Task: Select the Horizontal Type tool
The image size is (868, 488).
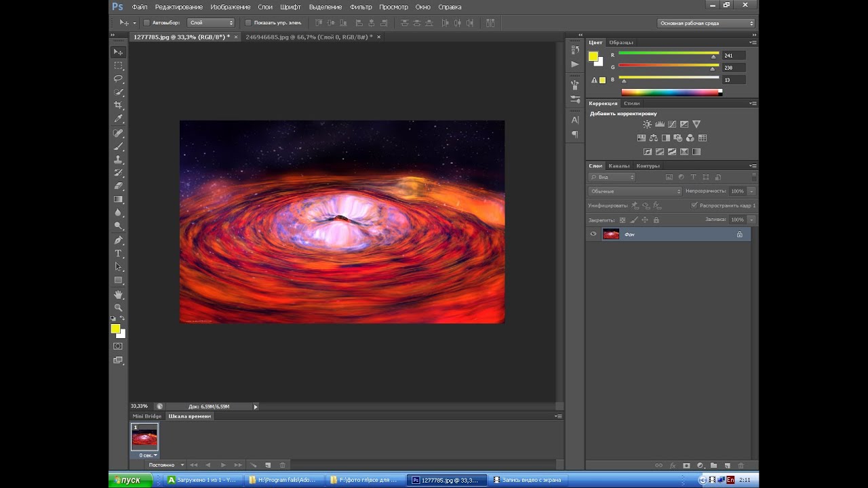Action: pos(119,253)
